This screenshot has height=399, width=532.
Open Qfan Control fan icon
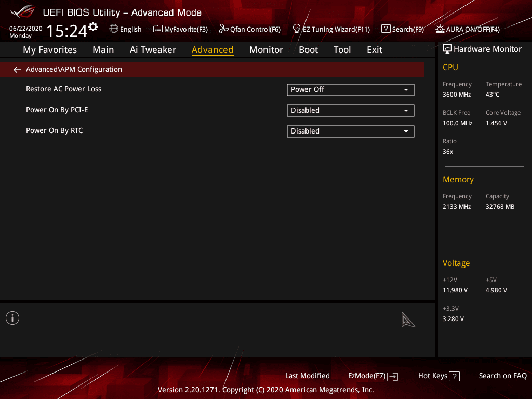pyautogui.click(x=223, y=29)
